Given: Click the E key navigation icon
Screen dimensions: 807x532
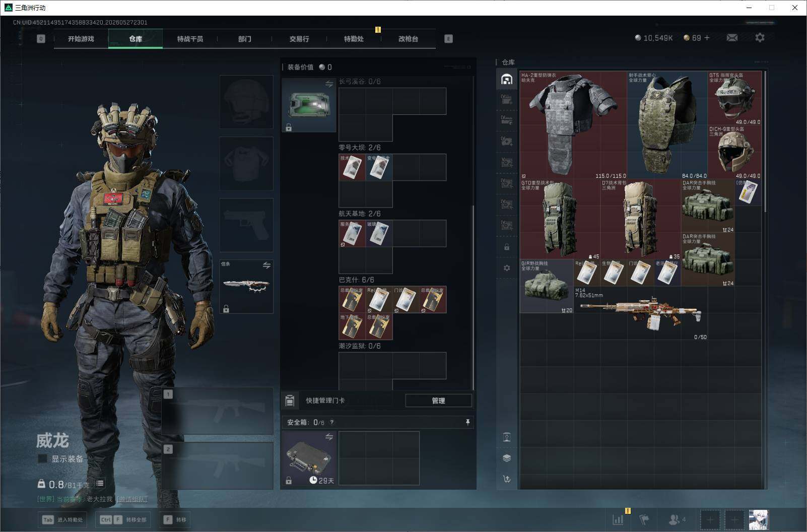Looking at the screenshot, I should (448, 38).
